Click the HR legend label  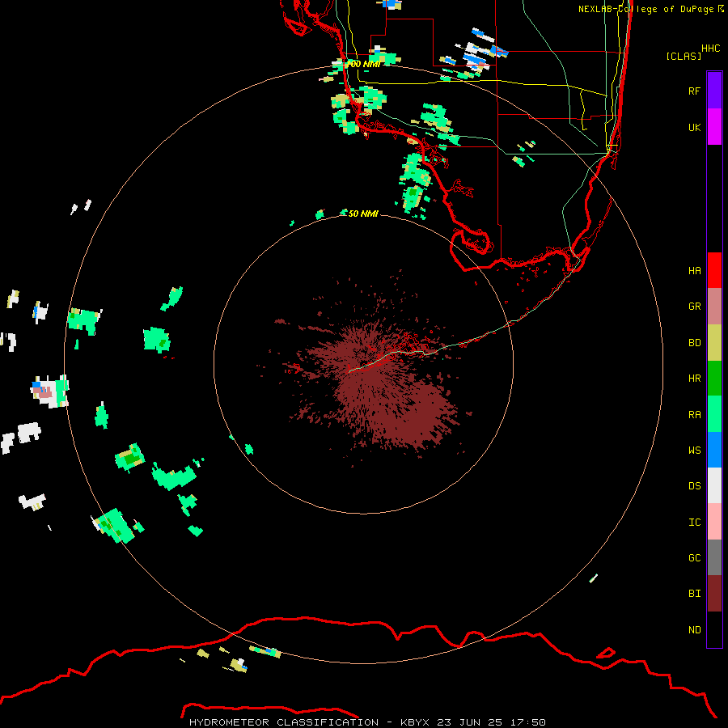(x=694, y=379)
